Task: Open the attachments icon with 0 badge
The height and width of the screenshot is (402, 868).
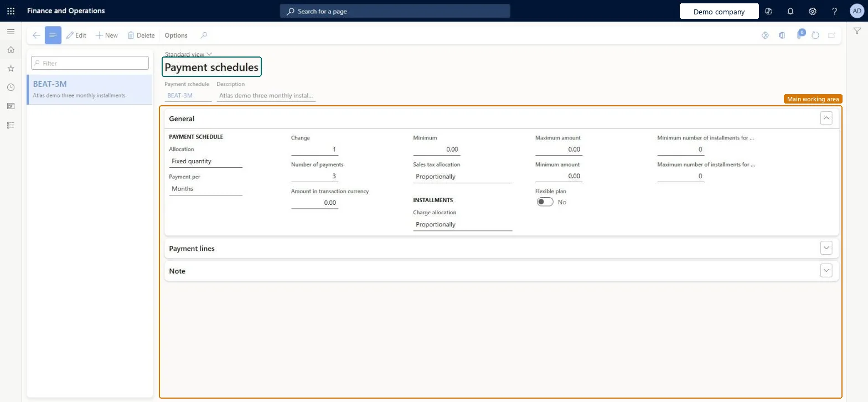Action: pos(800,35)
